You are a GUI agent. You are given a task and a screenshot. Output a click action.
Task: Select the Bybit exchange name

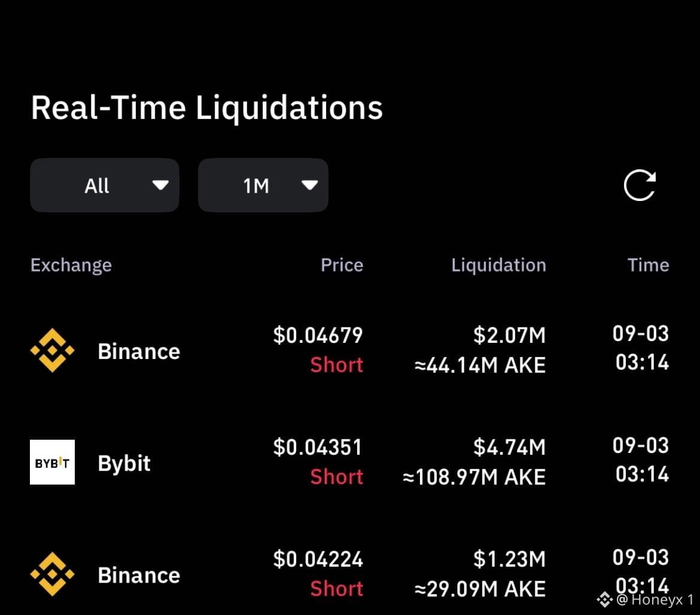coord(124,463)
